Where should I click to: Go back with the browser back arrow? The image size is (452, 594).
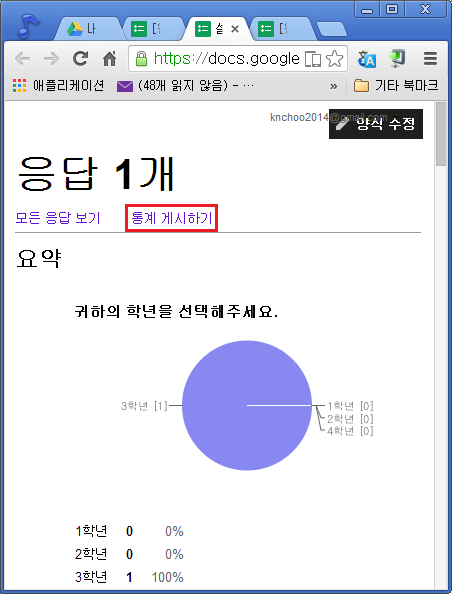point(22,59)
